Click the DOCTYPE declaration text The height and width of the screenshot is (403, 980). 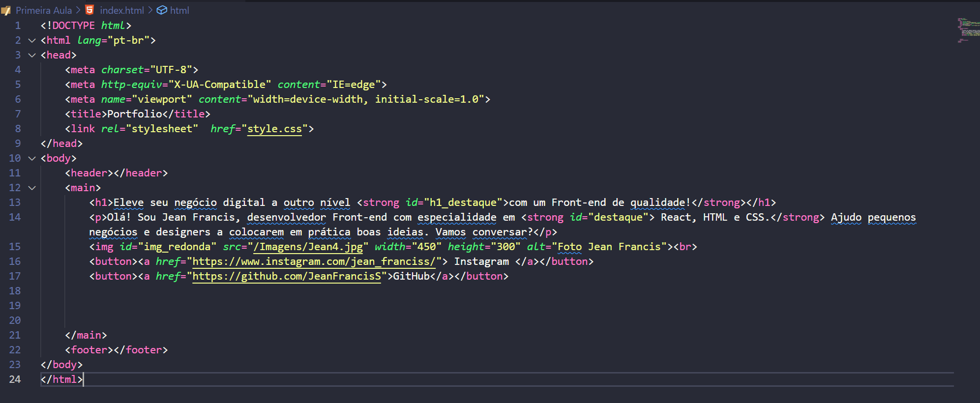tap(86, 26)
